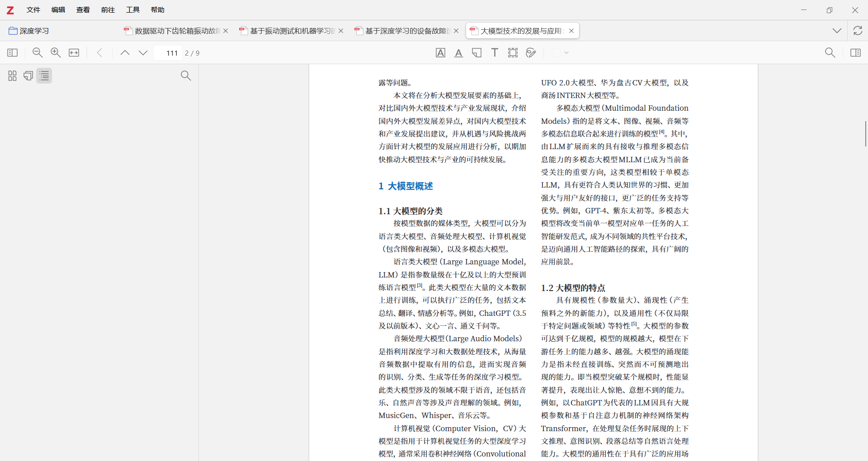Screen dimensions: 868x461
Task: Zoom out of the PDF page
Action: 38,53
